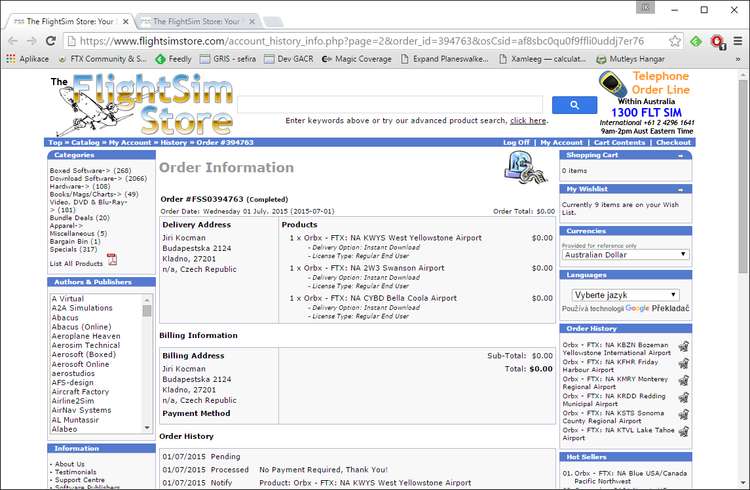This screenshot has width=750, height=490.
Task: Reorder icon beside KSTS Sonoma County
Action: click(684, 414)
